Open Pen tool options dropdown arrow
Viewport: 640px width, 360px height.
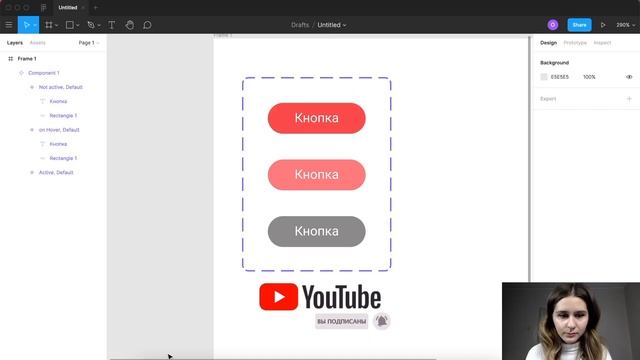pos(99,25)
